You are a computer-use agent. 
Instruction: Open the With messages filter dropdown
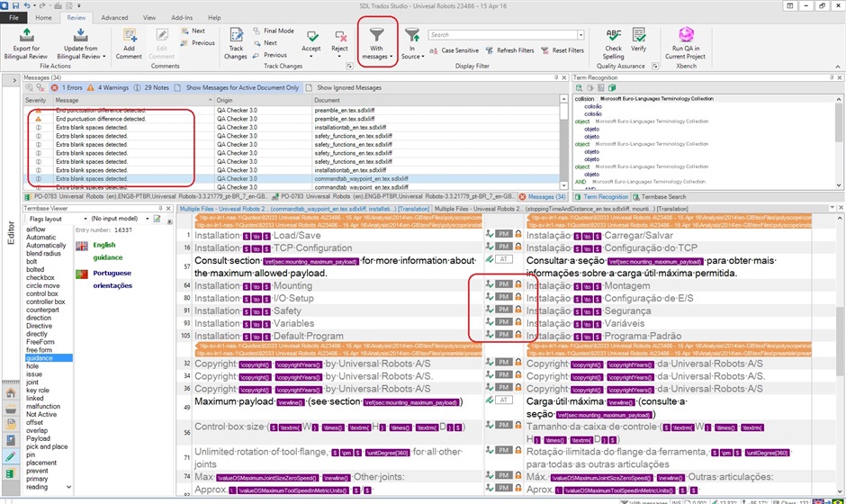(x=376, y=56)
